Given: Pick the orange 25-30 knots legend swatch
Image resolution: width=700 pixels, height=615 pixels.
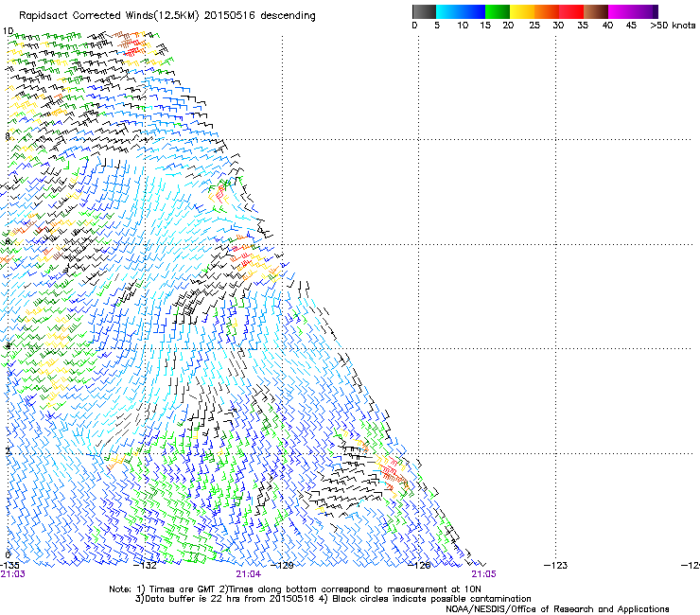Looking at the screenshot, I should point(547,11).
